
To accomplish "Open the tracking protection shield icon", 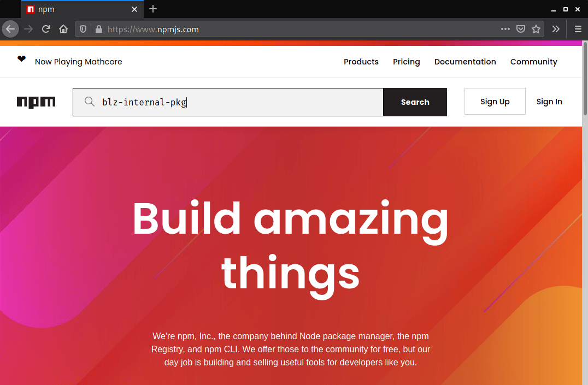I will (83, 29).
